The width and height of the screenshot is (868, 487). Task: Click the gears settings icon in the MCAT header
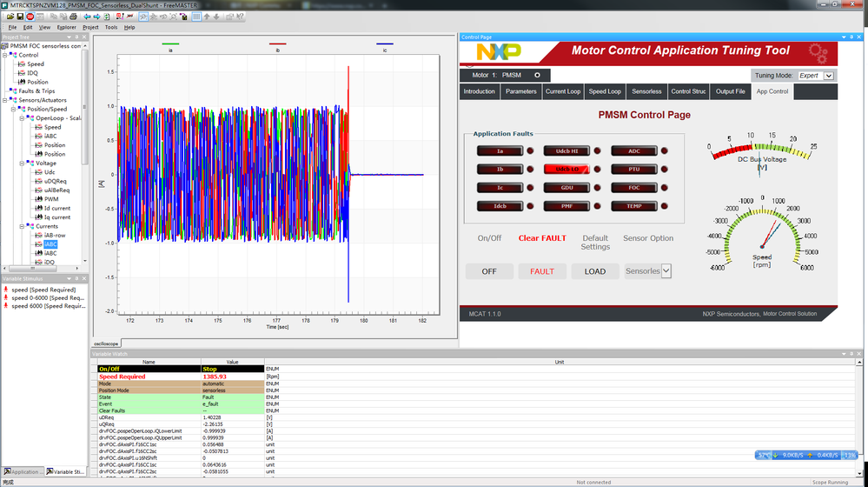point(818,53)
